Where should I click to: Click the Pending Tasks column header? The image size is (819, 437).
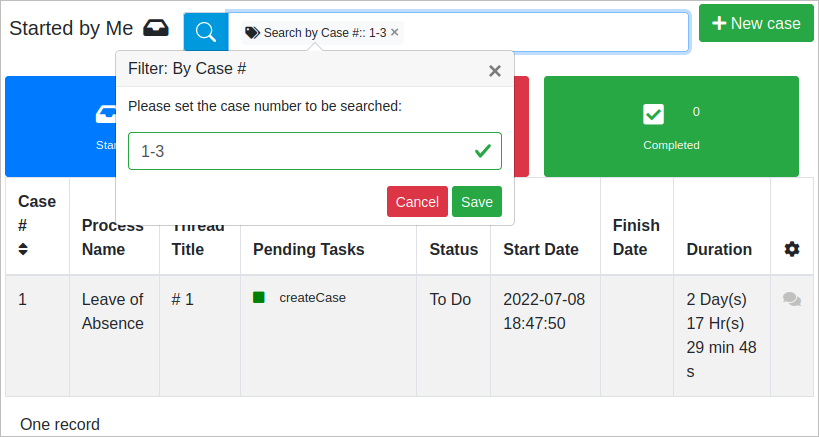(308, 249)
